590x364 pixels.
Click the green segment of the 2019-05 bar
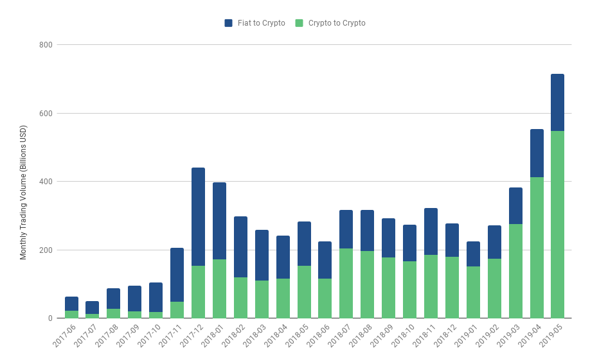[557, 225]
